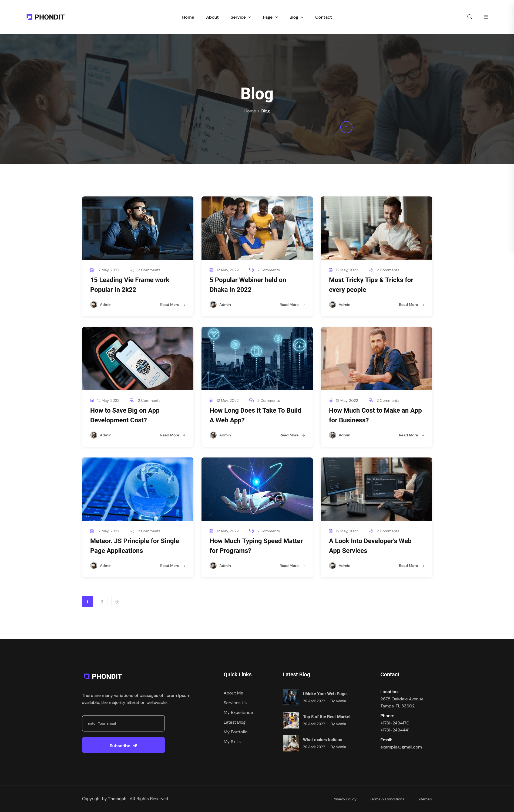The image size is (514, 812).
Task: Click calendar icon on A Look Into Developer's card
Action: coord(331,531)
